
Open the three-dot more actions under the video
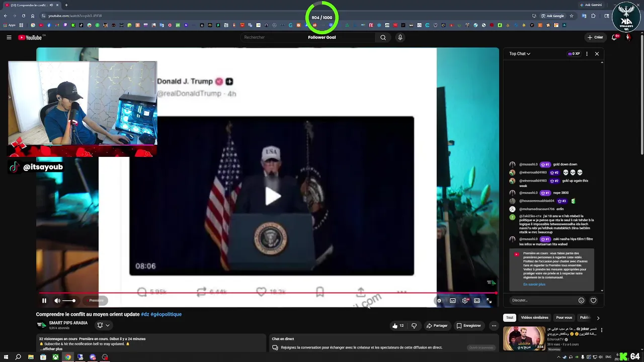tap(494, 326)
